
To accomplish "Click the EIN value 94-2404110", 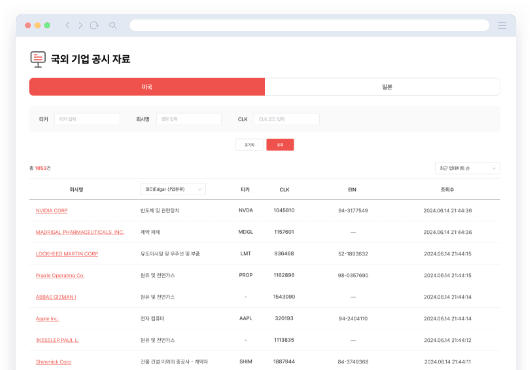I will pos(353,319).
